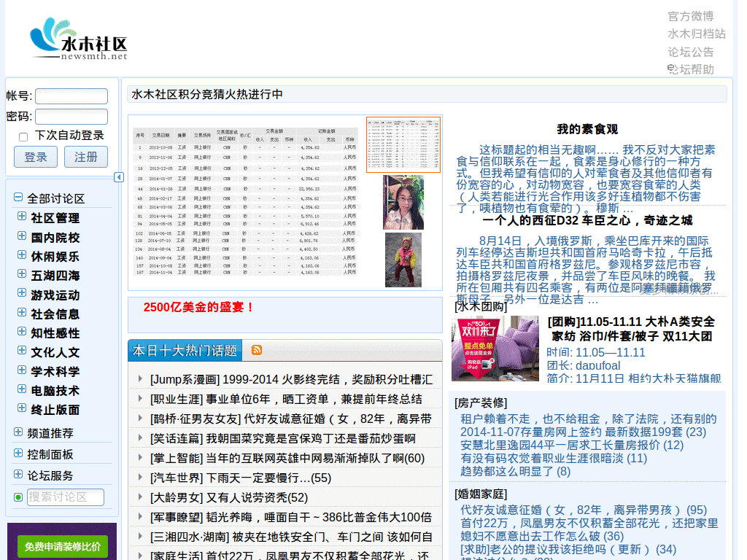
Task: Click the 帐号 input field
Action: pos(71,96)
